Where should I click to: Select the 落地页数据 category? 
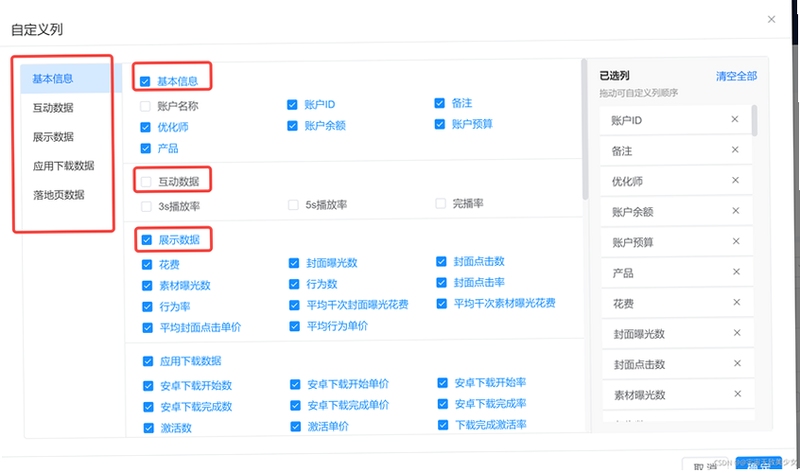click(58, 195)
